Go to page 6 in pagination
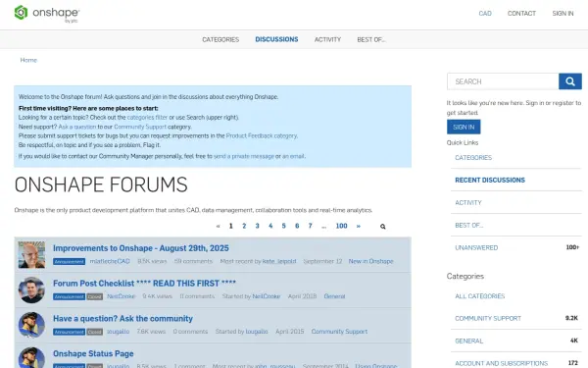This screenshot has height=368, width=588. (x=297, y=226)
